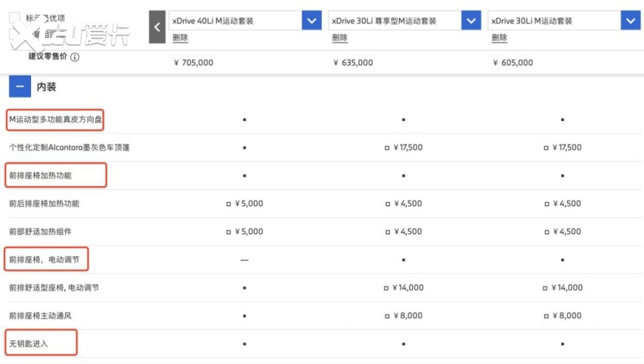Click ¥5,000 前后排座椅加热功能 option for 40Li

(x=244, y=204)
